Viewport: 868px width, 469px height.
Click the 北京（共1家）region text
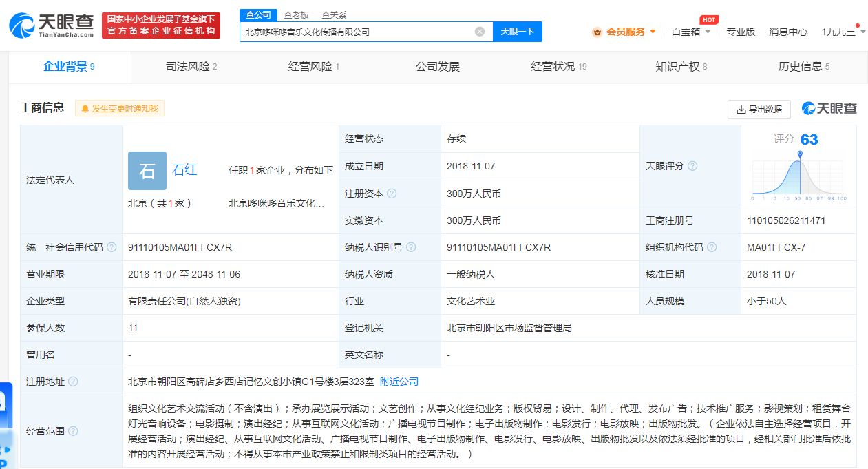[160, 203]
